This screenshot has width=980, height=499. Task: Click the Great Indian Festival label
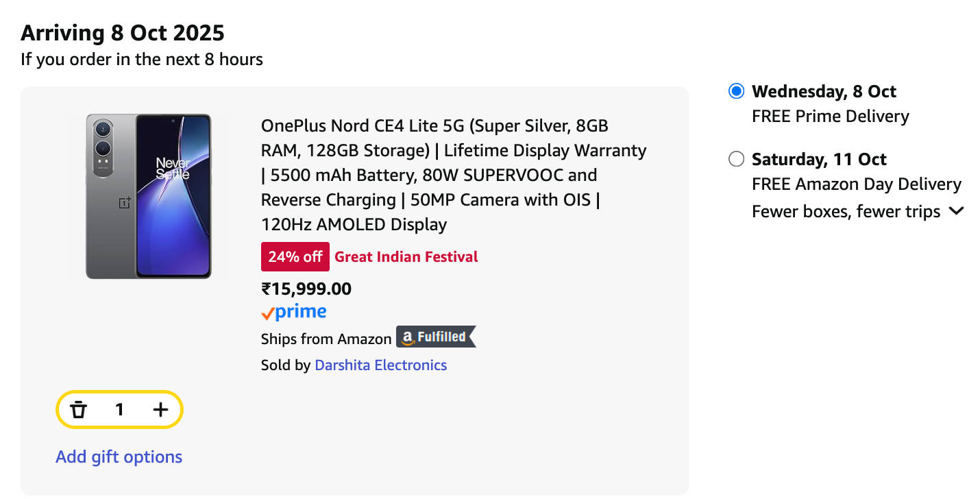click(406, 257)
